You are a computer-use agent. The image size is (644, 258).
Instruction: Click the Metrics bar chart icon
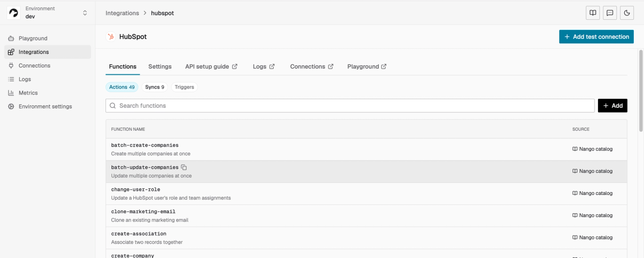point(11,93)
